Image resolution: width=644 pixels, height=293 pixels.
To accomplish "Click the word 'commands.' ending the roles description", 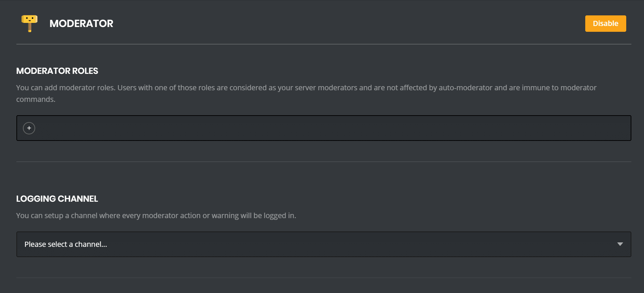I will pos(36,99).
